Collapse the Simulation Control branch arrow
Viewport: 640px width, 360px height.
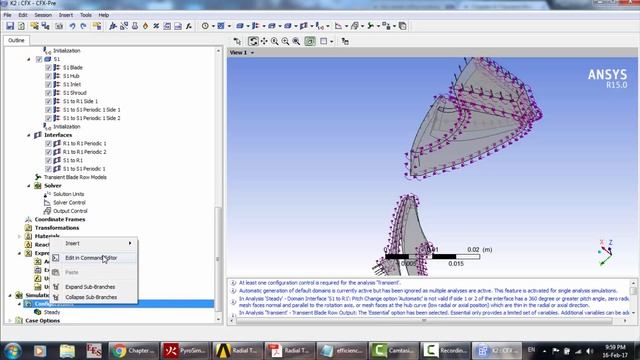(10, 295)
